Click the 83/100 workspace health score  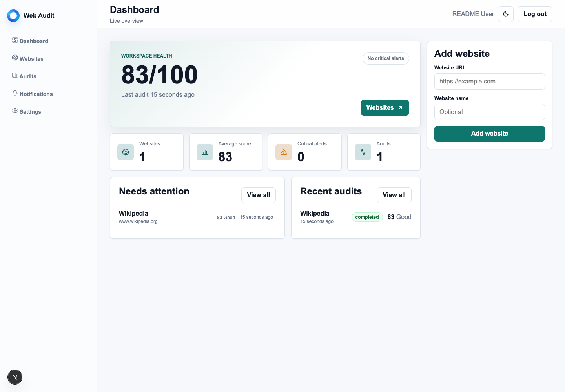click(x=159, y=75)
